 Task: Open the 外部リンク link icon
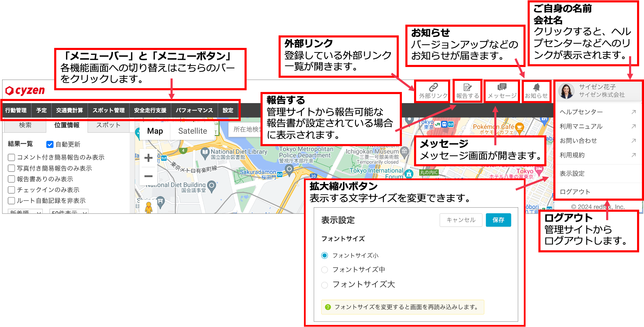(433, 91)
